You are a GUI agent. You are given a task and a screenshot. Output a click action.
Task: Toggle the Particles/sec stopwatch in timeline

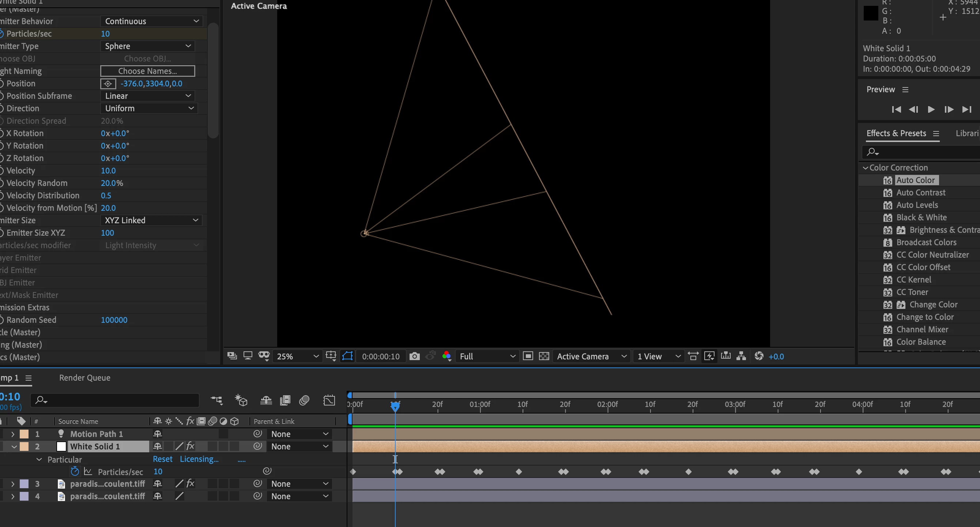75,471
